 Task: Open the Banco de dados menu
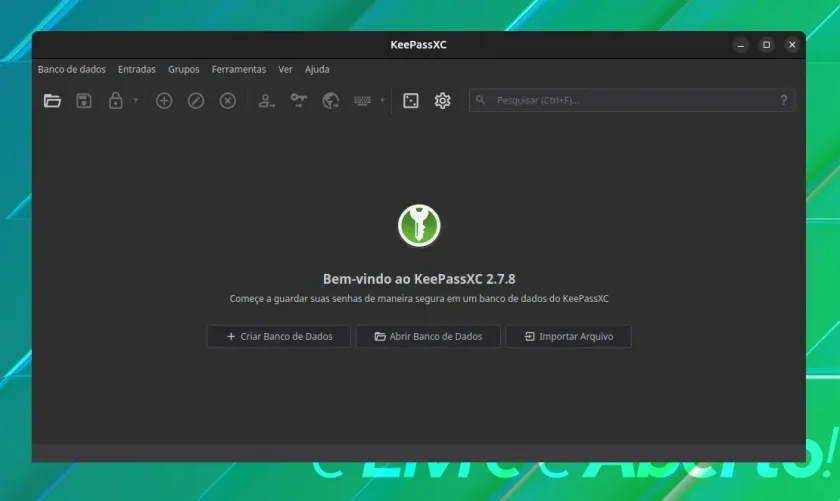pos(72,69)
